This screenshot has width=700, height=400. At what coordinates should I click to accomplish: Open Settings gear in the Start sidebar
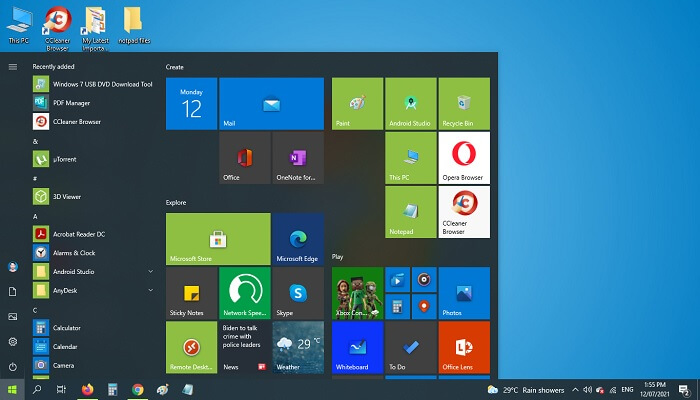pos(12,342)
